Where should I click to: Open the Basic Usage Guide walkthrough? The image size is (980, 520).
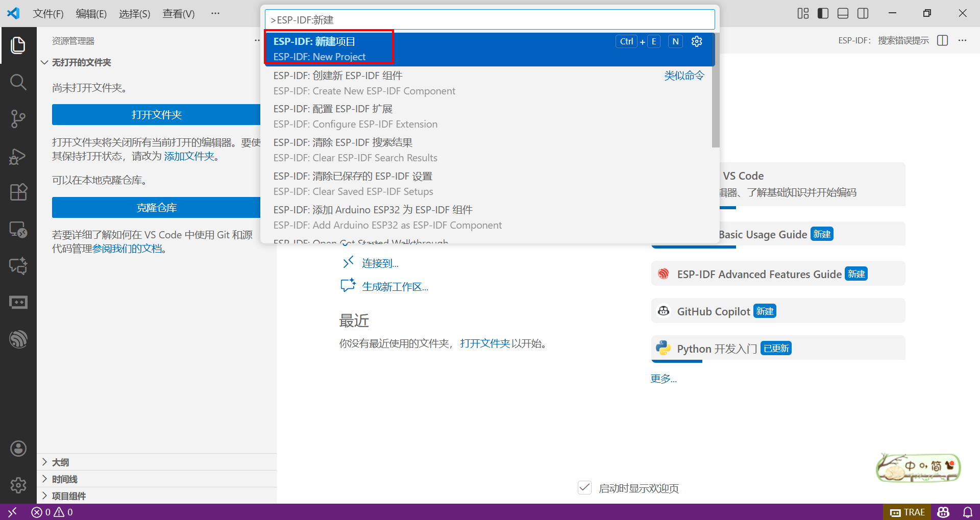(812, 234)
